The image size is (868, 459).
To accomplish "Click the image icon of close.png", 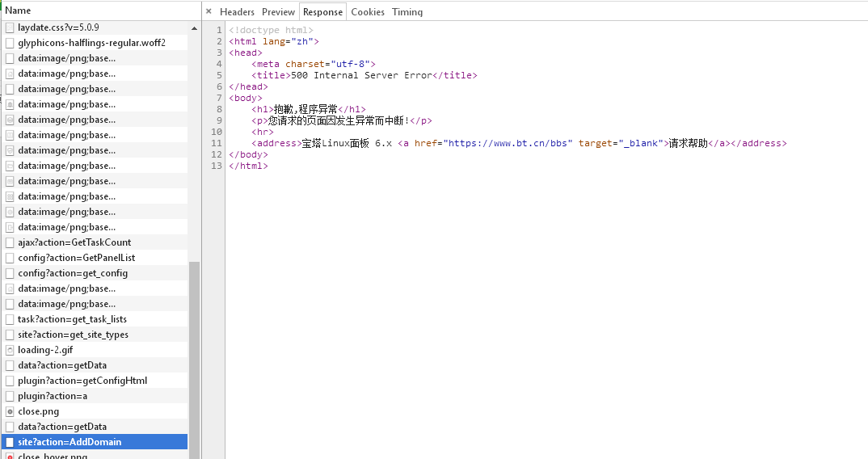I will tap(10, 411).
